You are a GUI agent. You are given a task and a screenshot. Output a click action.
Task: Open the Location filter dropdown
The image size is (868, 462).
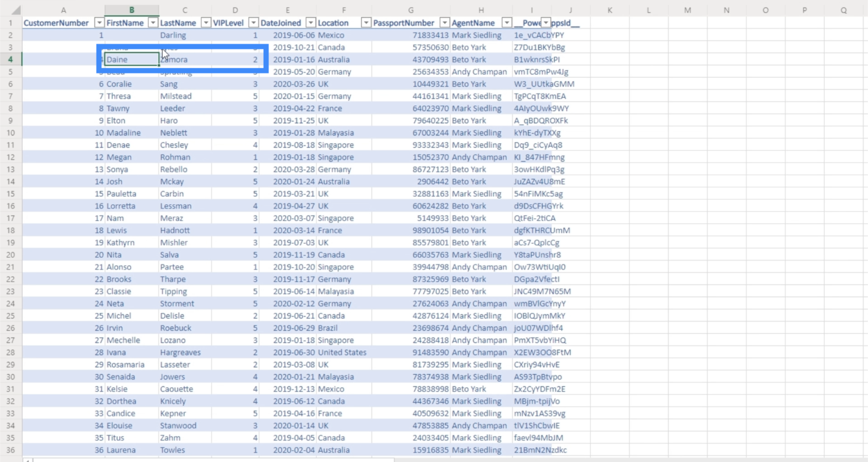pyautogui.click(x=366, y=23)
